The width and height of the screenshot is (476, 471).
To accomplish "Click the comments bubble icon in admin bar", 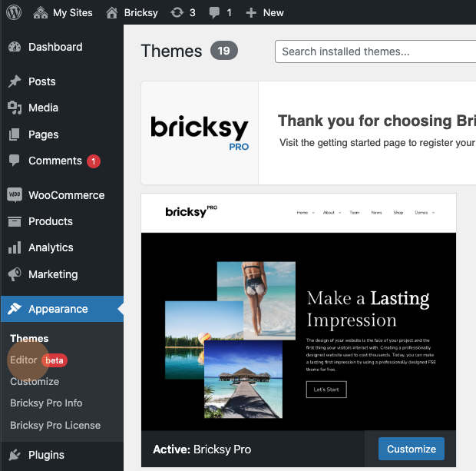I will [x=214, y=13].
